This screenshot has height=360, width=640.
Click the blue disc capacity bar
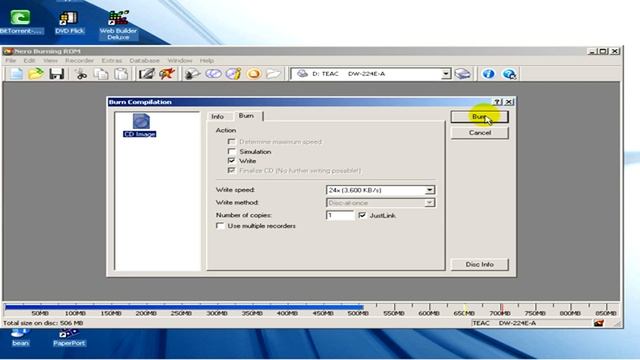coord(184,307)
